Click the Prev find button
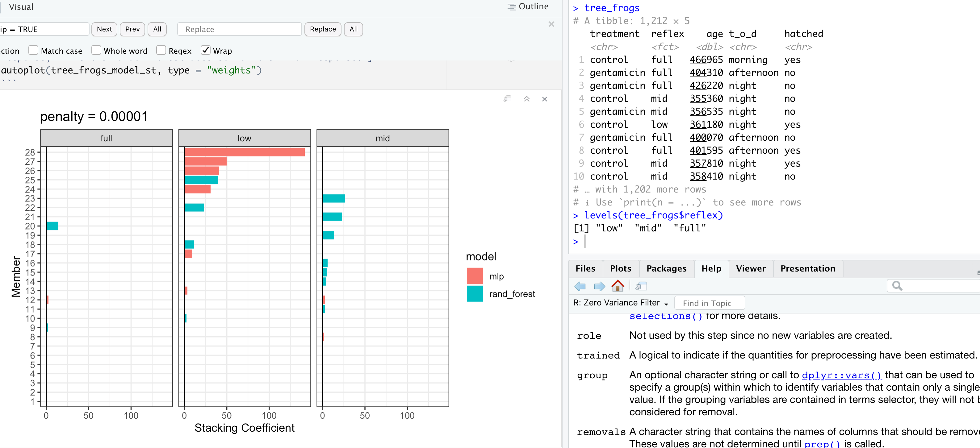 (132, 29)
